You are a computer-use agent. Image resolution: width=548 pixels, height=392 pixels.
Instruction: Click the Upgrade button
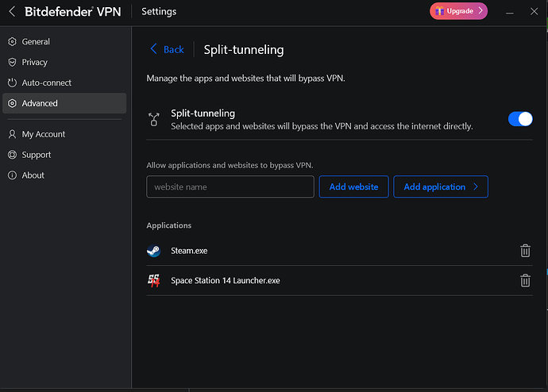click(x=458, y=11)
